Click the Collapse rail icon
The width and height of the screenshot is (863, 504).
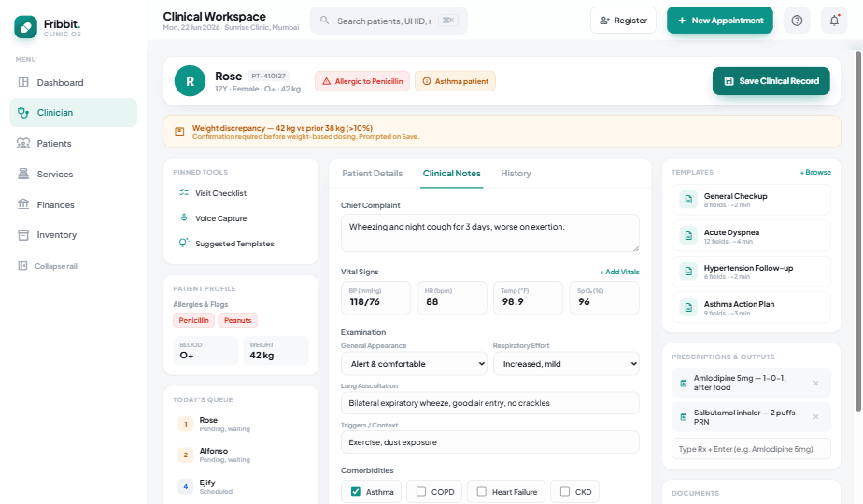point(22,266)
